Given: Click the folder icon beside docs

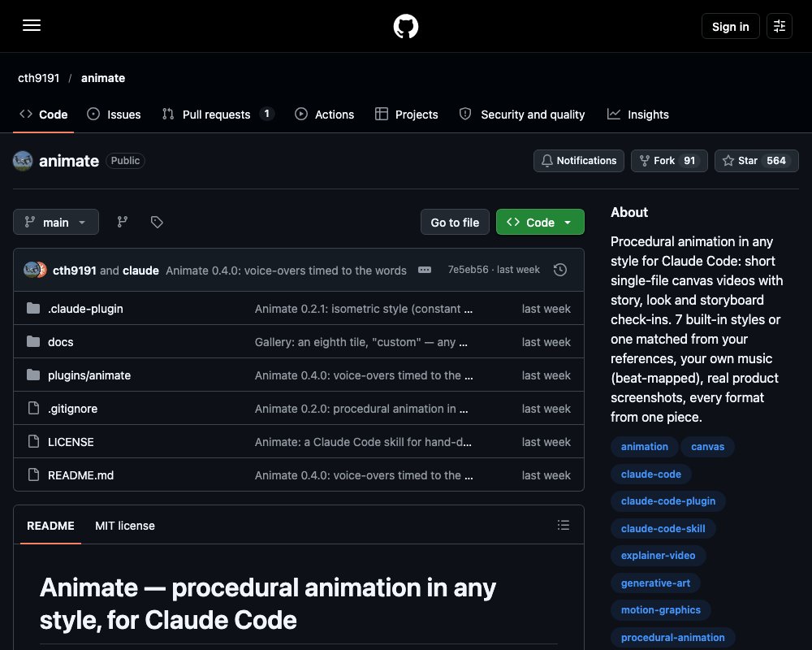Looking at the screenshot, I should pos(33,341).
